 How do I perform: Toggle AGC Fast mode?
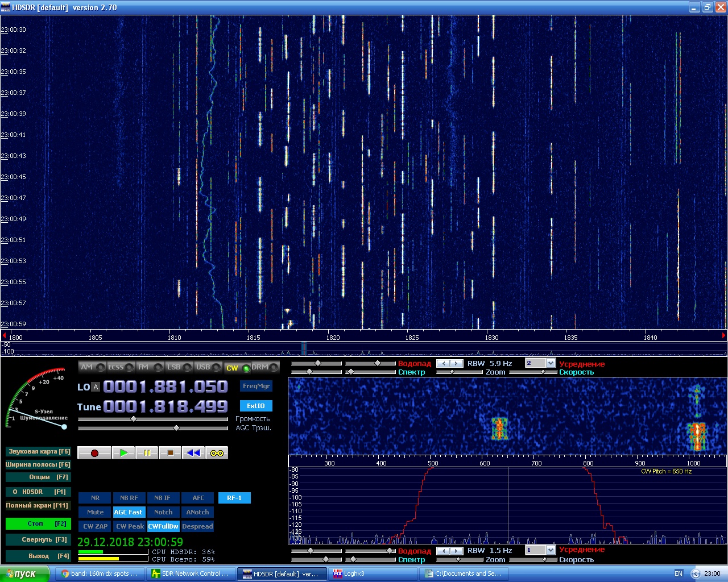pos(129,512)
